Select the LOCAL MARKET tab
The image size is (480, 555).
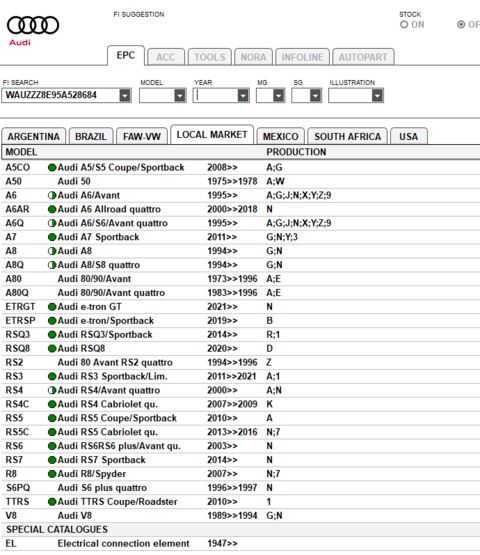click(x=212, y=135)
